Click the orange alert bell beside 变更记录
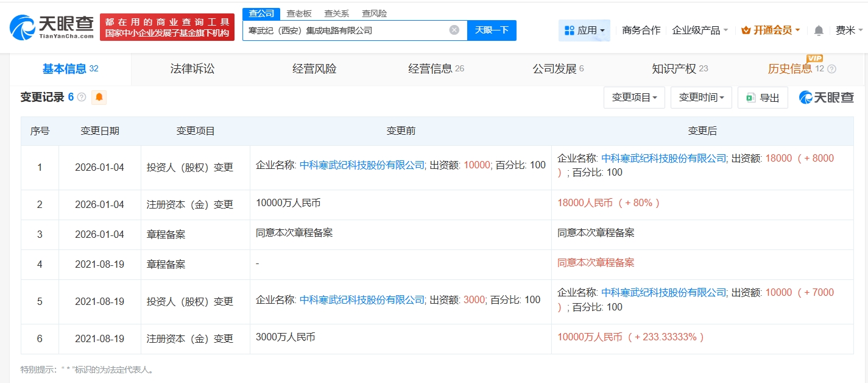Image resolution: width=868 pixels, height=383 pixels. [99, 97]
